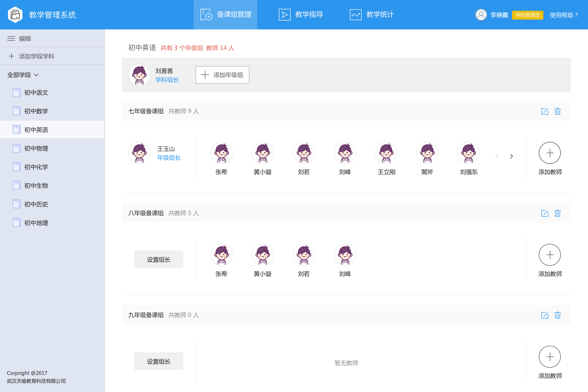The width and height of the screenshot is (588, 392).
Task: Click edit icon for 九年级备课组
Action: [544, 315]
